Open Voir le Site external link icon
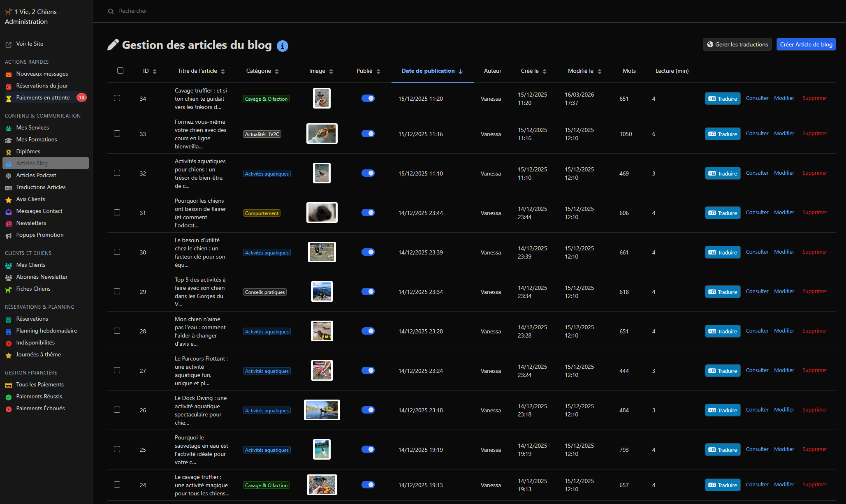Viewport: 846px width, 504px height. point(8,44)
